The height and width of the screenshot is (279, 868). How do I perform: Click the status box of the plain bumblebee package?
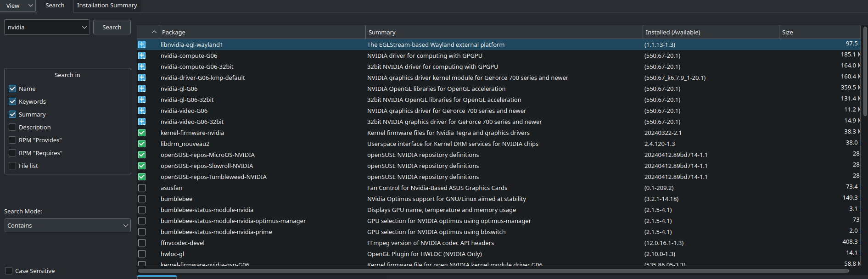click(142, 199)
